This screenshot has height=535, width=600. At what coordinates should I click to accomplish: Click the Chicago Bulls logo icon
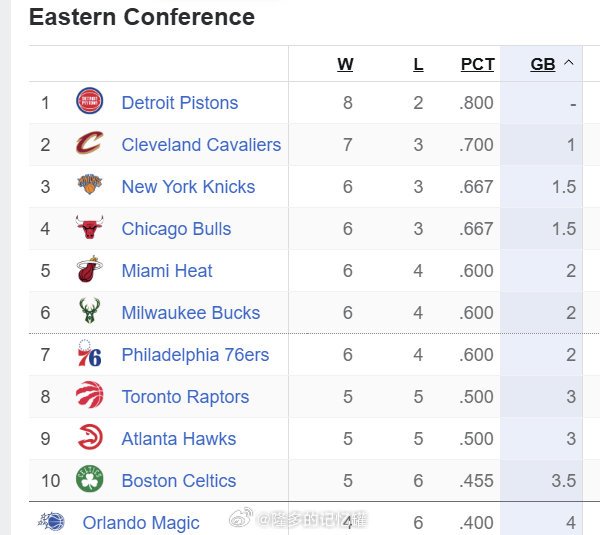[89, 228]
